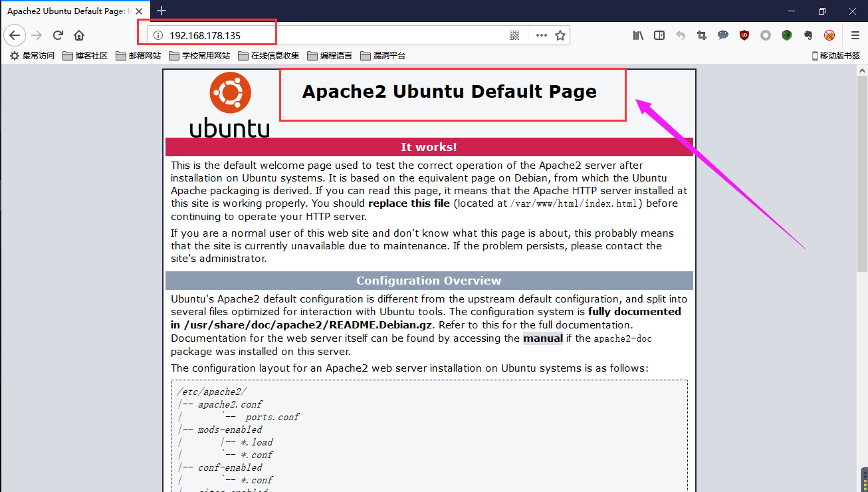The image size is (868, 492).
Task: Click the bold text replace this file
Action: 409,203
